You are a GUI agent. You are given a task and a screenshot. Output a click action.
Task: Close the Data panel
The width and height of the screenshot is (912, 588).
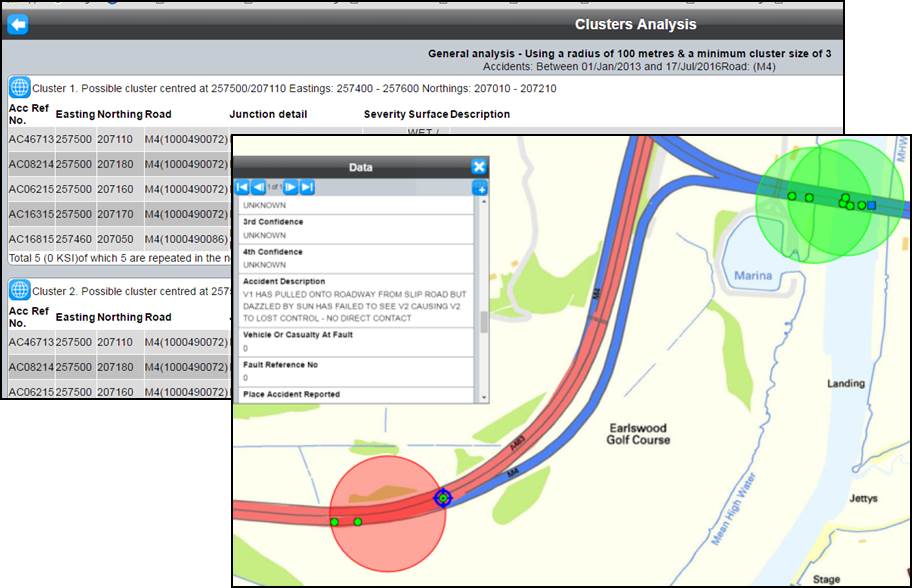coord(479,167)
